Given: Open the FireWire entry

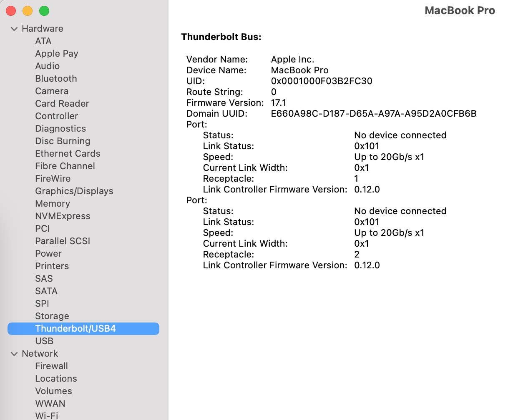Looking at the screenshot, I should click(53, 179).
